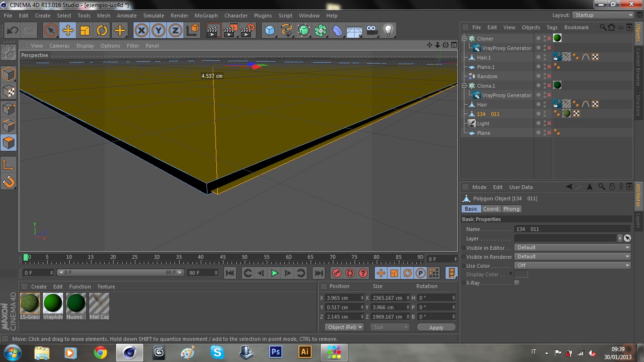Open the Use Color dropdown
This screenshot has width=644, height=362.
point(572,265)
